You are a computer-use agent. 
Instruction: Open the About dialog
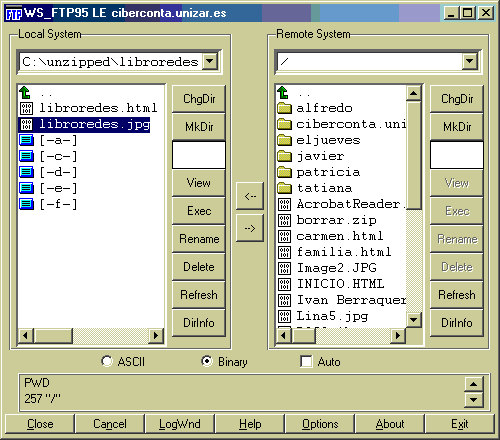point(390,424)
